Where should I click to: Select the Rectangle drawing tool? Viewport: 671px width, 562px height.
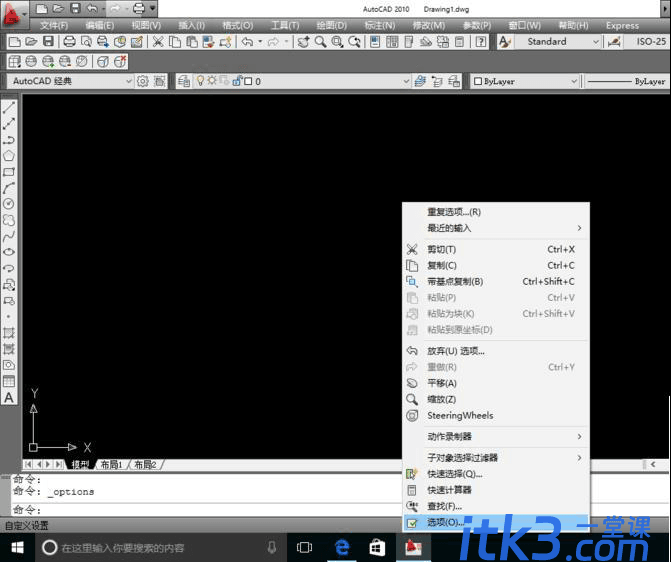(x=9, y=172)
